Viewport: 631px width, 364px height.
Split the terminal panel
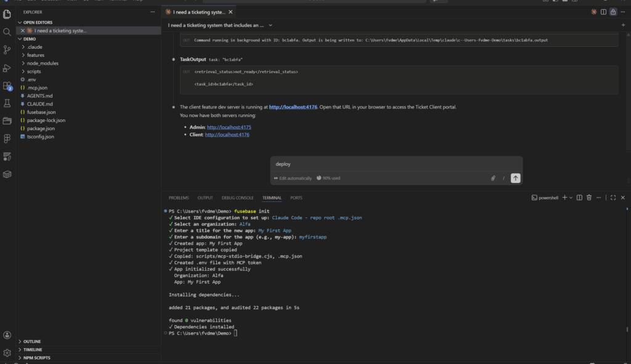point(580,198)
